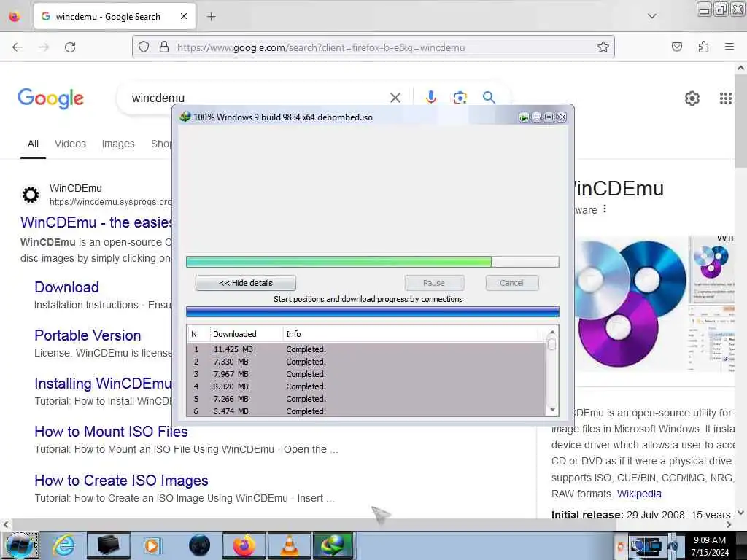Screen dimensions: 747x560
Task: Click the blue connections progress bar
Action: coord(372,312)
